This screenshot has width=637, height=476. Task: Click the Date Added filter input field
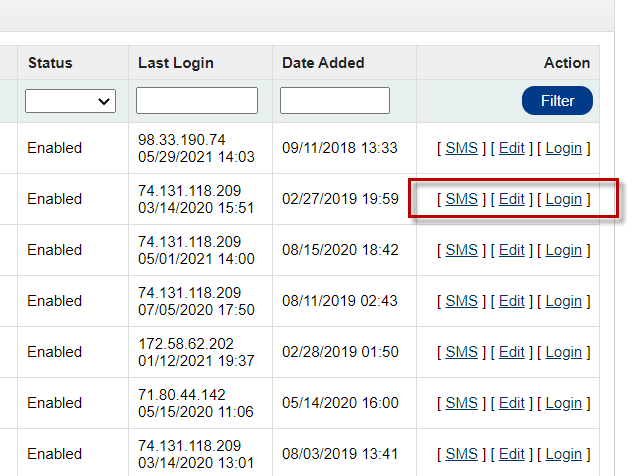coord(335,101)
